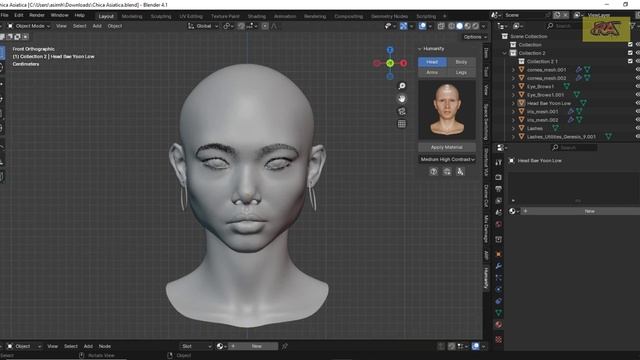The image size is (640, 360).
Task: Click the outliner Search field
Action: 566,26
